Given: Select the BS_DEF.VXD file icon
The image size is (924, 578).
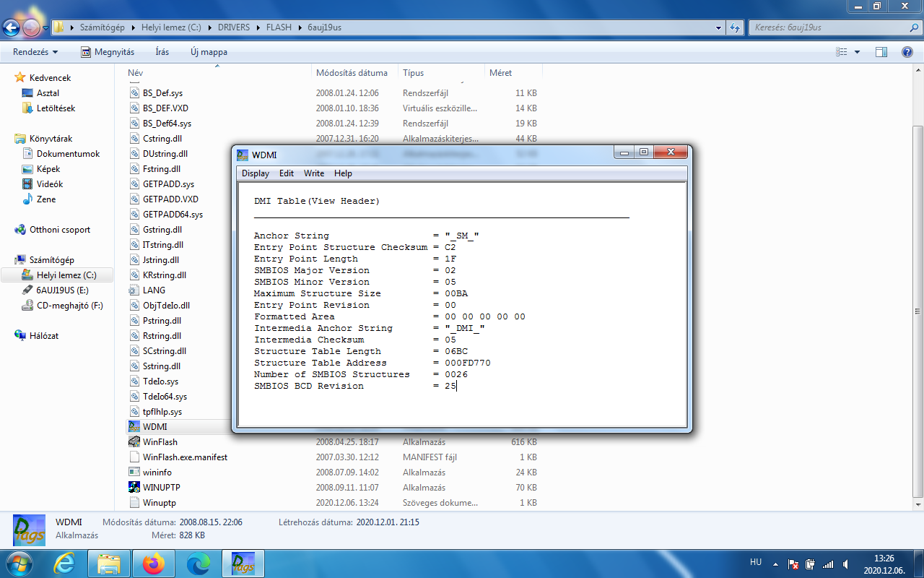Looking at the screenshot, I should (x=134, y=108).
